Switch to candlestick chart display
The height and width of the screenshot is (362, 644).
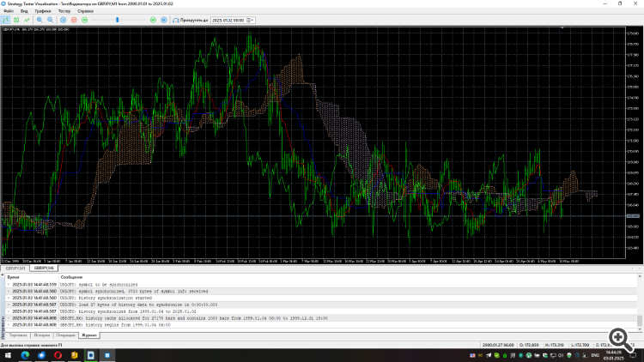[x=16, y=20]
